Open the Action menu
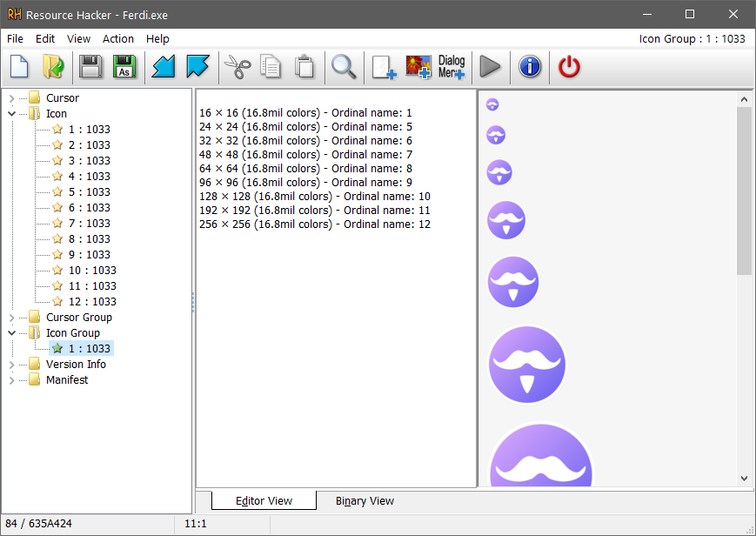This screenshot has width=756, height=536. tap(118, 38)
